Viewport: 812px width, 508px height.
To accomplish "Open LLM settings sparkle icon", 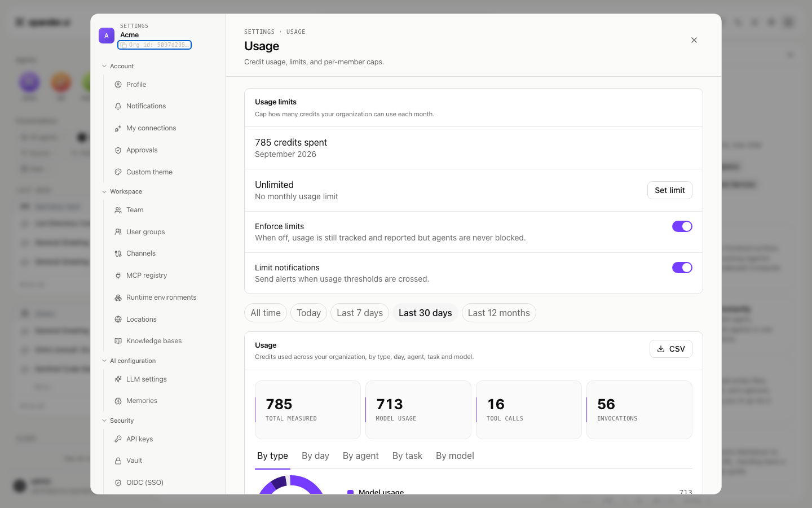I will click(x=118, y=379).
